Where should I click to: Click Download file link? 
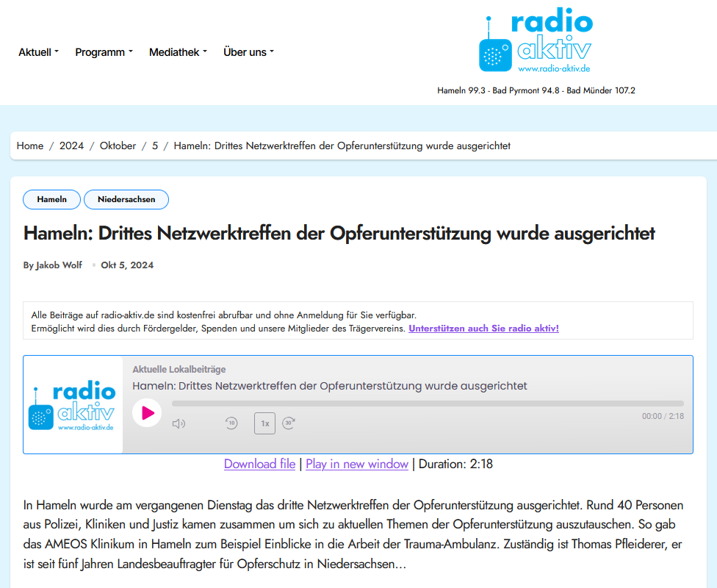[x=260, y=464]
